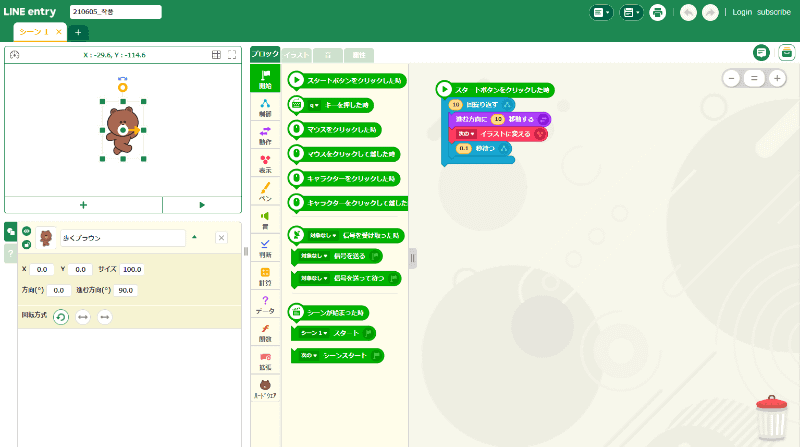The height and width of the screenshot is (447, 800).
Task: Zoom out the block workspace
Action: point(732,79)
